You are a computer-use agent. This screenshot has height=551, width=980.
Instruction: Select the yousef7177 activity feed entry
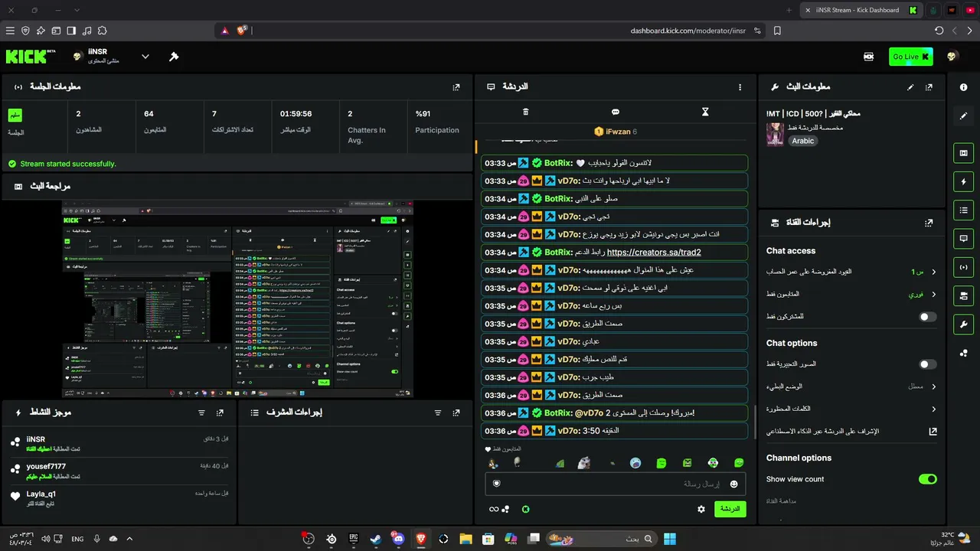coord(119,471)
